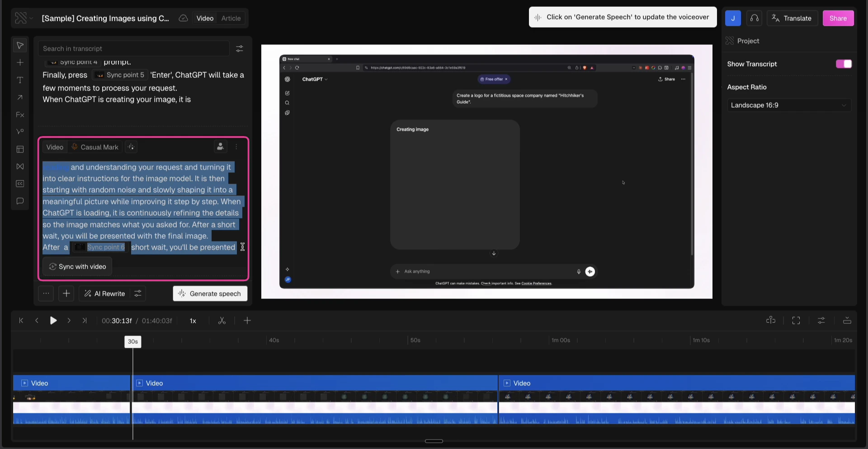
Task: Select the Arrow annotation tool
Action: coord(20,97)
